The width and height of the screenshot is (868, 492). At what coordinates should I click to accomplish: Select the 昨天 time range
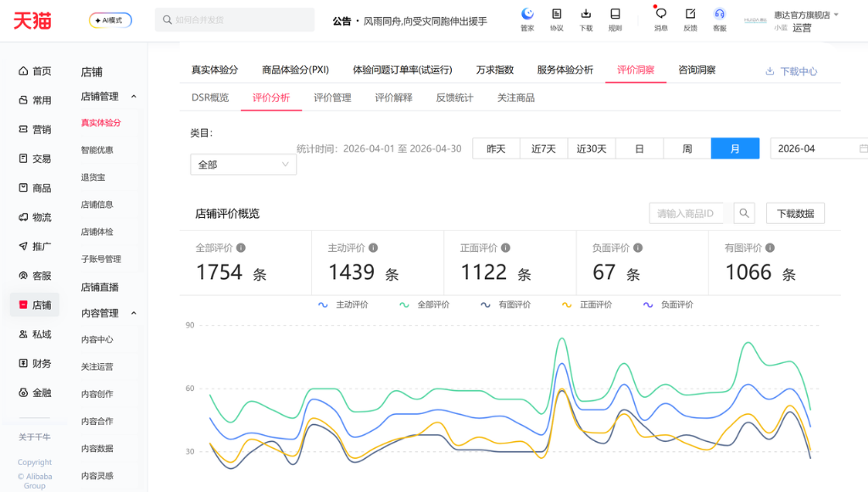(496, 148)
